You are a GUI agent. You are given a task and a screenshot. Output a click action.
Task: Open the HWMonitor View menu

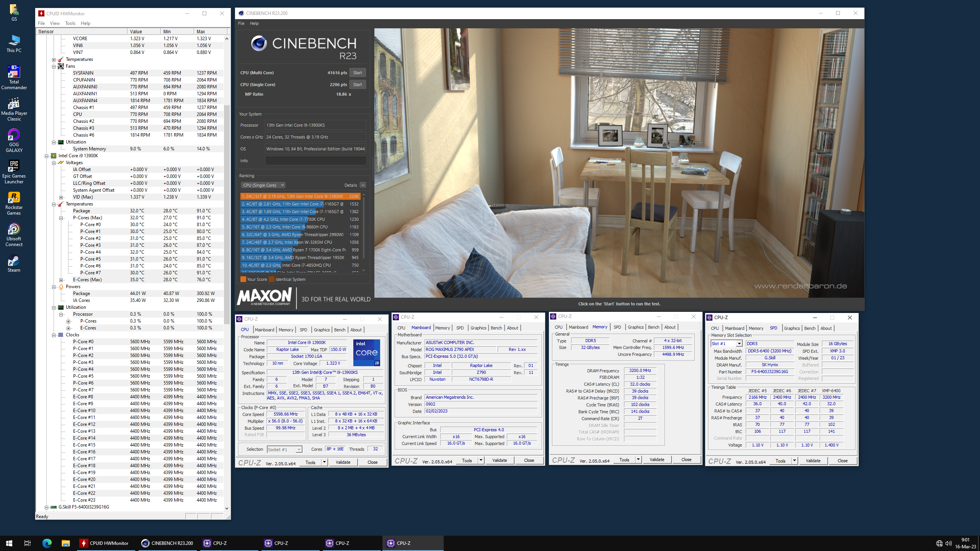[55, 23]
